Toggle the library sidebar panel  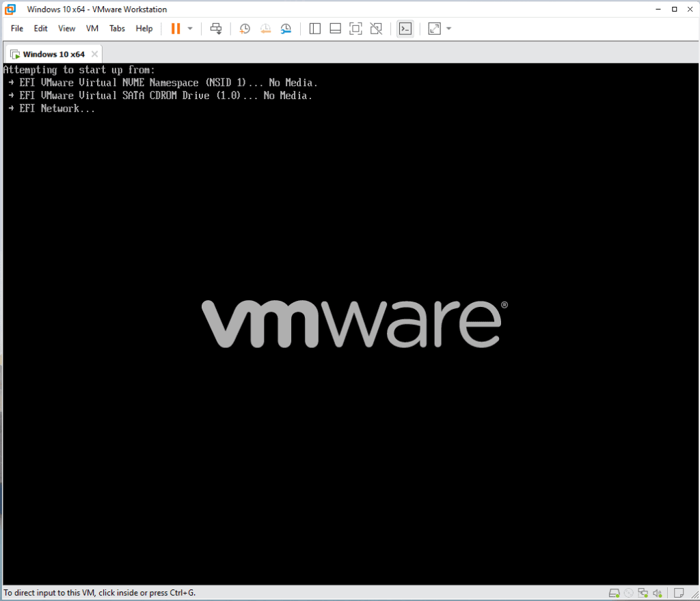click(315, 29)
